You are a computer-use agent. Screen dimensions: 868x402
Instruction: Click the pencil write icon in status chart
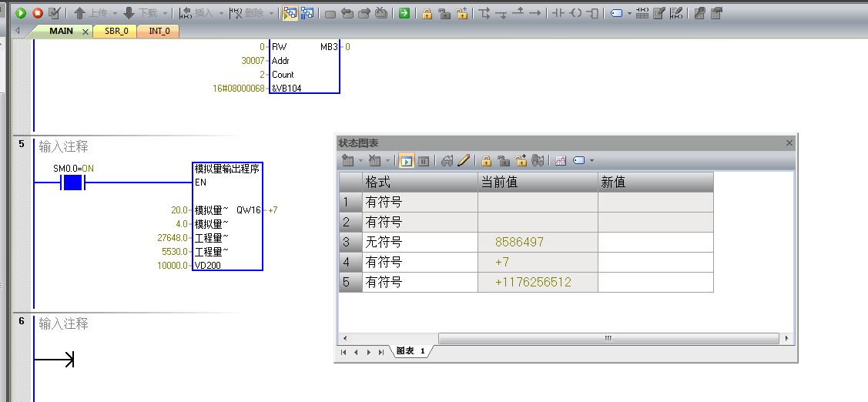point(464,161)
